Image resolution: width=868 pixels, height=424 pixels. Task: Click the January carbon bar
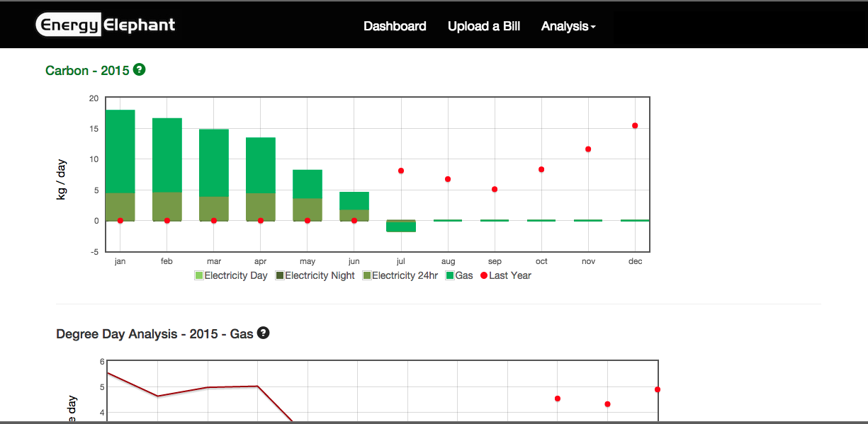point(120,163)
